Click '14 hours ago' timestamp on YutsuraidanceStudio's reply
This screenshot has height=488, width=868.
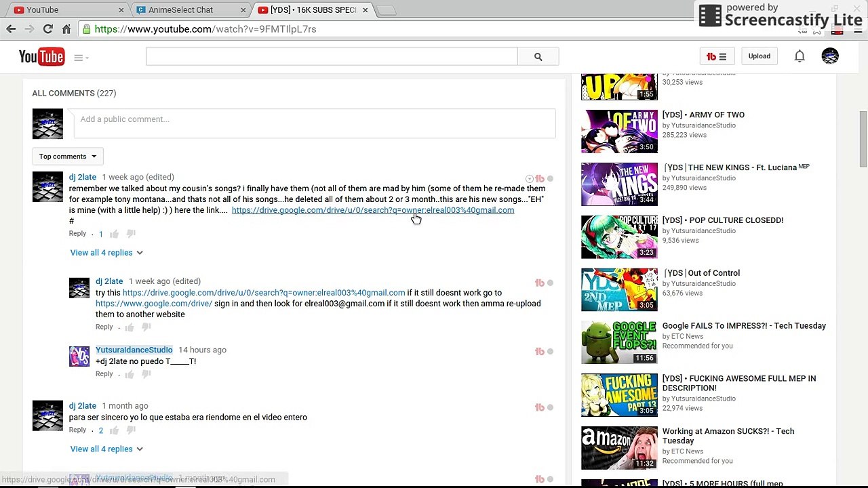click(x=202, y=350)
